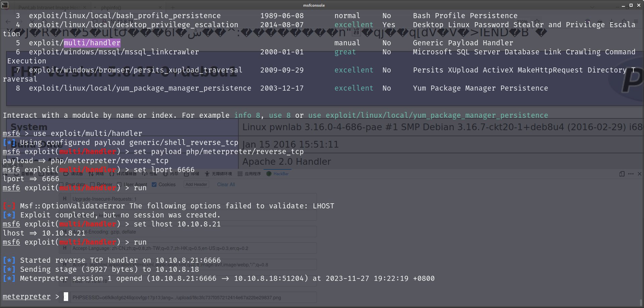Screen dimensions: 644x308
Task: Enable the User Agent checkbox in HackBar
Action: (x=119, y=185)
